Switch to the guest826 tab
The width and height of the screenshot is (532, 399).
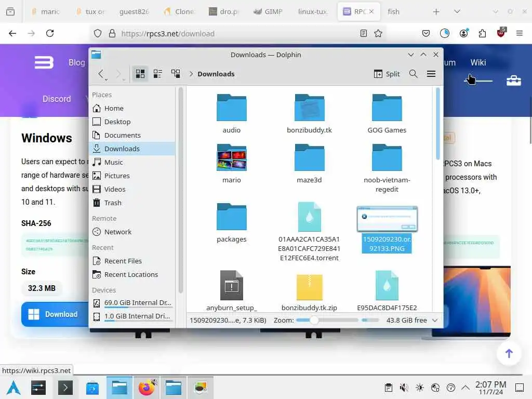click(x=135, y=11)
